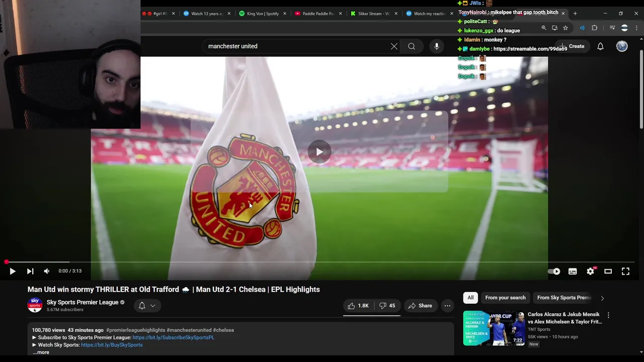Open YouTube notifications bell
This screenshot has width=644, height=362.
(x=600, y=46)
